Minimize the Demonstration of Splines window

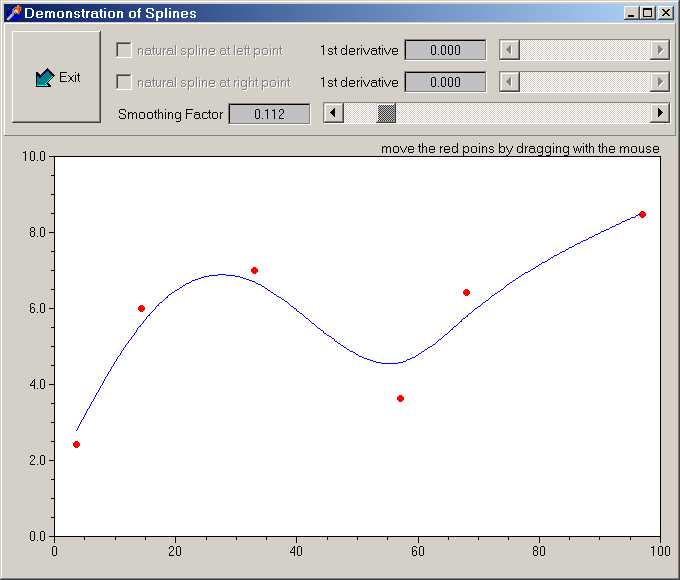point(630,13)
